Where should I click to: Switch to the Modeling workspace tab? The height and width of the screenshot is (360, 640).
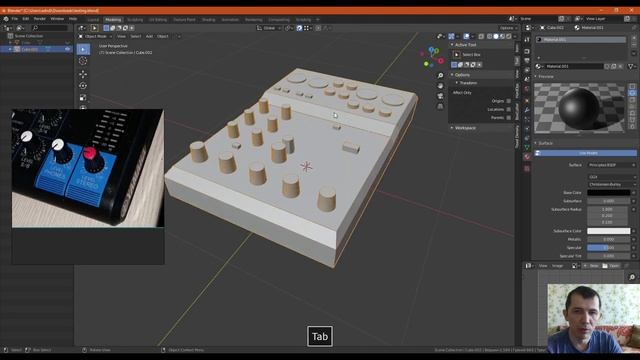click(113, 20)
